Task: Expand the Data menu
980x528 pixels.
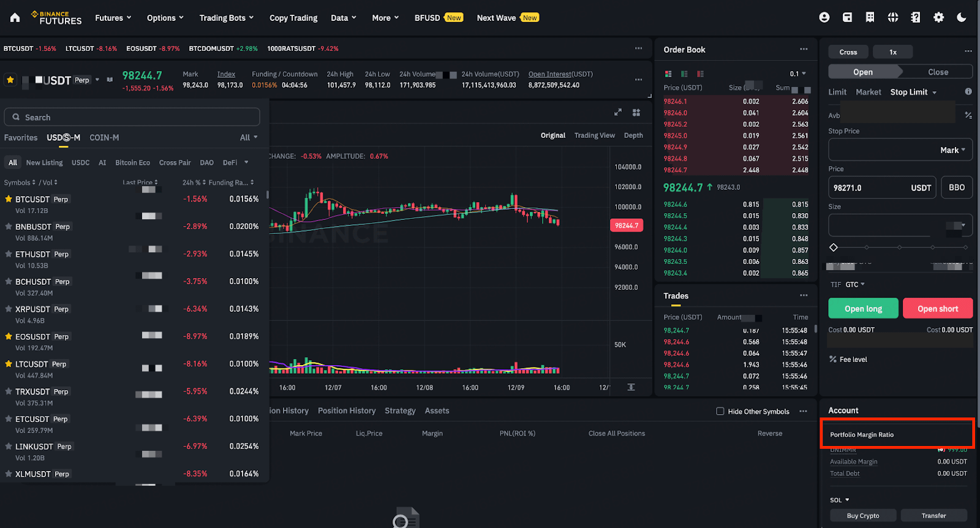Action: pos(344,18)
